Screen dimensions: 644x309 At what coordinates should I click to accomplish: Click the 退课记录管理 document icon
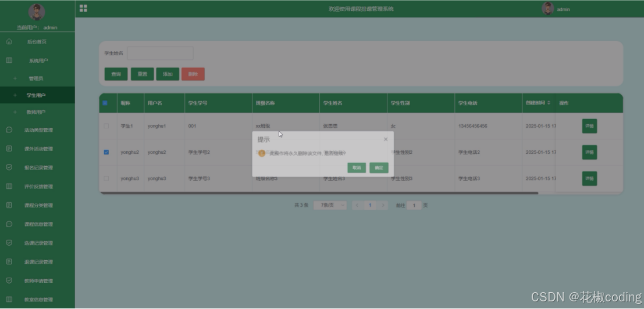point(9,262)
